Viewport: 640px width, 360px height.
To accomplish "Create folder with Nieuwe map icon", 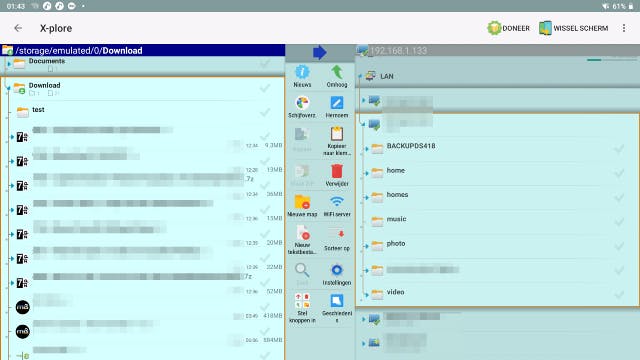I will pos(302,202).
